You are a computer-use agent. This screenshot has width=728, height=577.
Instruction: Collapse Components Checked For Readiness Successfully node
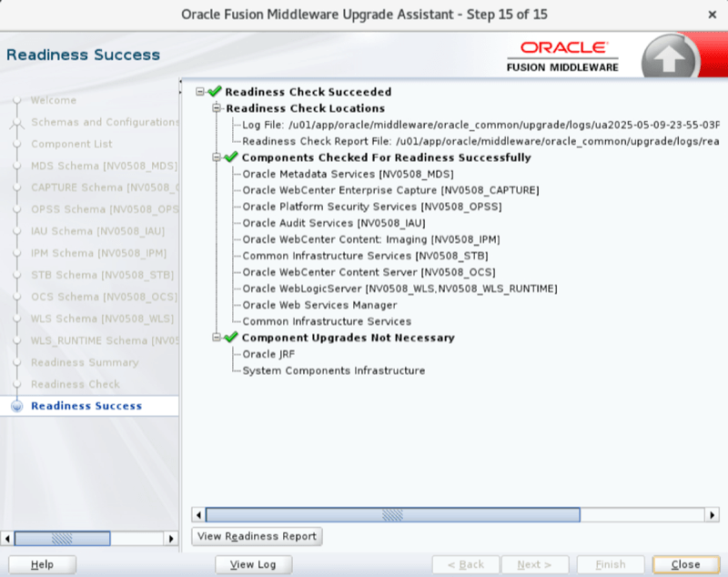[217, 157]
